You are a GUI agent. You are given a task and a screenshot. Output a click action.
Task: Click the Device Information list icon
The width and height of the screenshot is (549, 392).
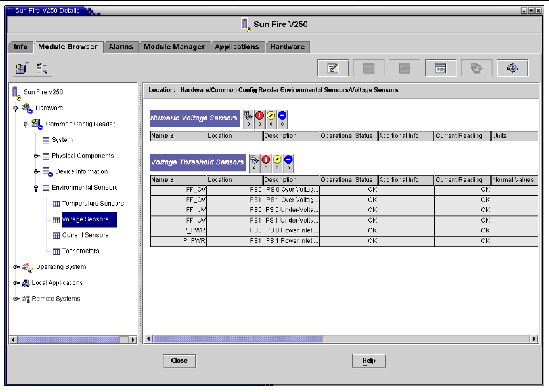pos(47,172)
